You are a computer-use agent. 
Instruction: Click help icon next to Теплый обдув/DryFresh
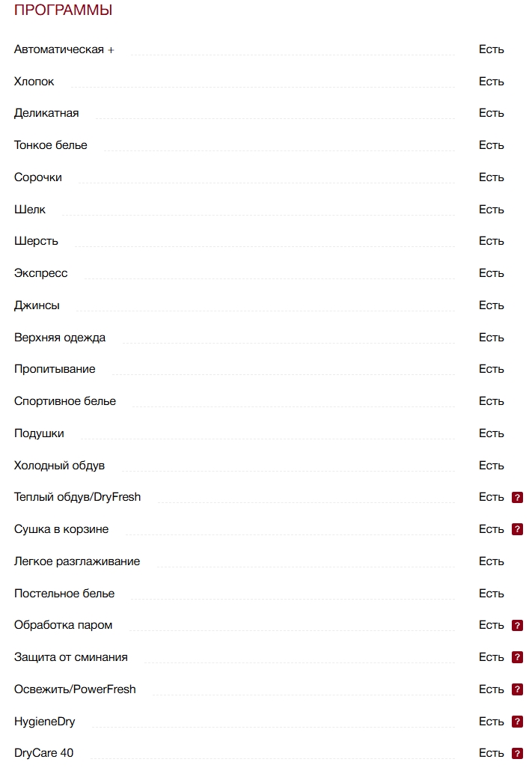pyautogui.click(x=517, y=497)
